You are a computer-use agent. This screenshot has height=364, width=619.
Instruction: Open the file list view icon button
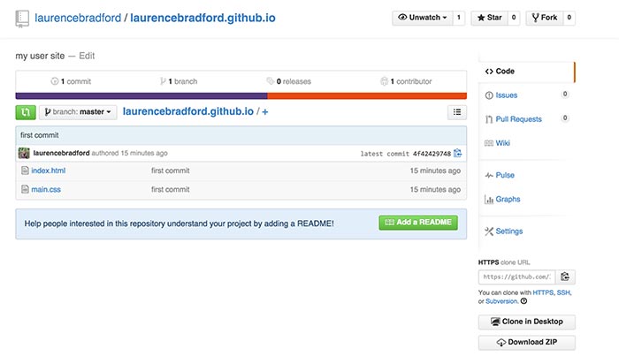click(457, 112)
